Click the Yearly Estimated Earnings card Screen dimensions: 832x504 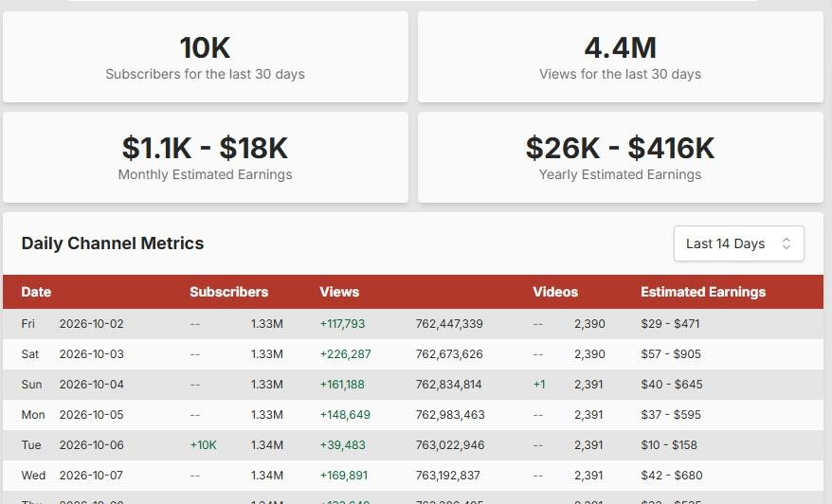[x=621, y=157]
